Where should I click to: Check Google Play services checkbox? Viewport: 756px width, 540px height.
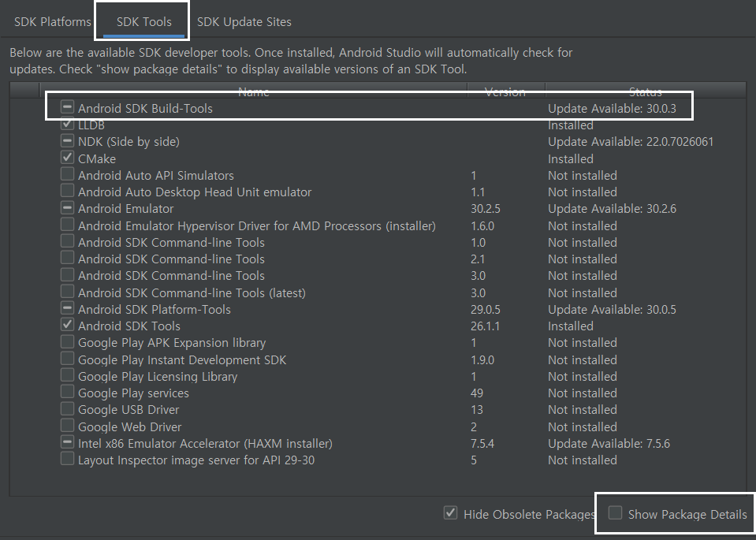(x=67, y=392)
